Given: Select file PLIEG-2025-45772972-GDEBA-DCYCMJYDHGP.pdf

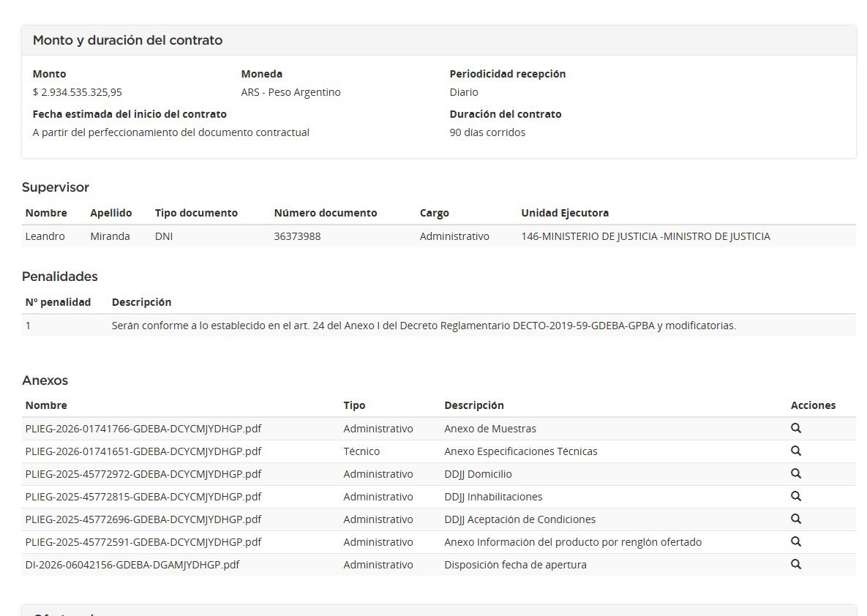Looking at the screenshot, I should [143, 474].
